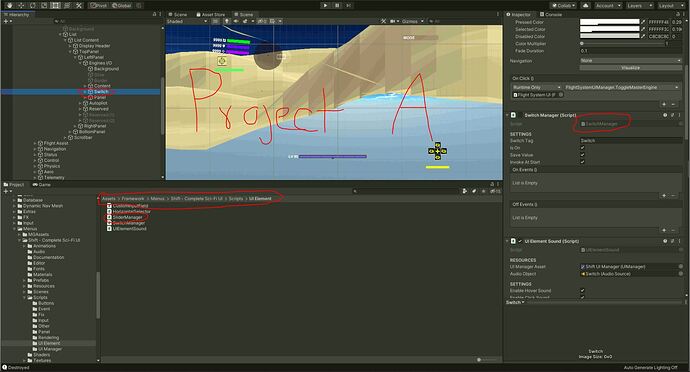Click the Pause button
Screen dimensions: 690x372
(337, 5)
